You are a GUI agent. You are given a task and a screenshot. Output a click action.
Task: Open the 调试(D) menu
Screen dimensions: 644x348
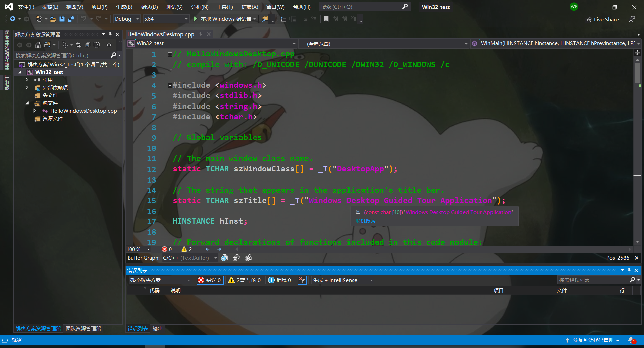(x=149, y=7)
